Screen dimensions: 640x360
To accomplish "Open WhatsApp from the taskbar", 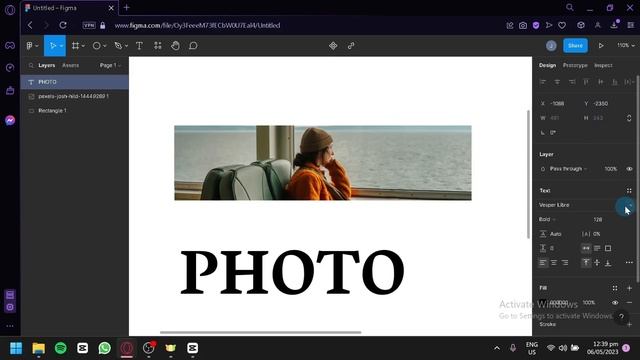I will pyautogui.click(x=104, y=348).
